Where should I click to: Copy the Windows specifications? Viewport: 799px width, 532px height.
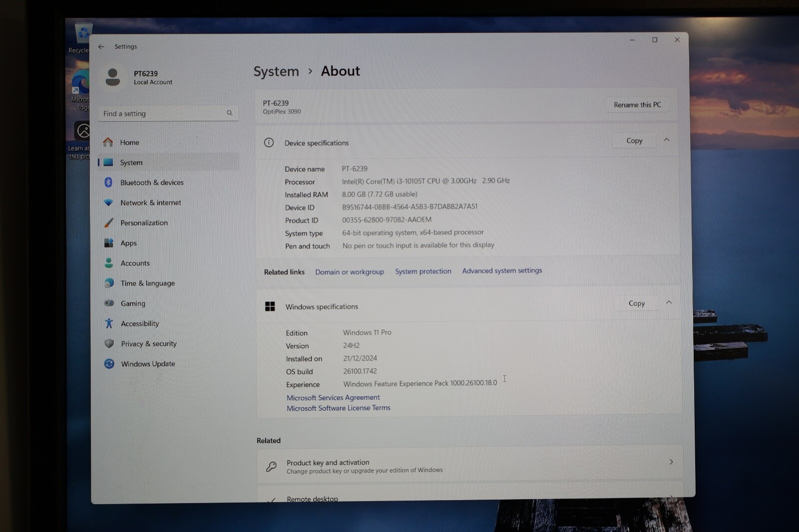tap(636, 303)
